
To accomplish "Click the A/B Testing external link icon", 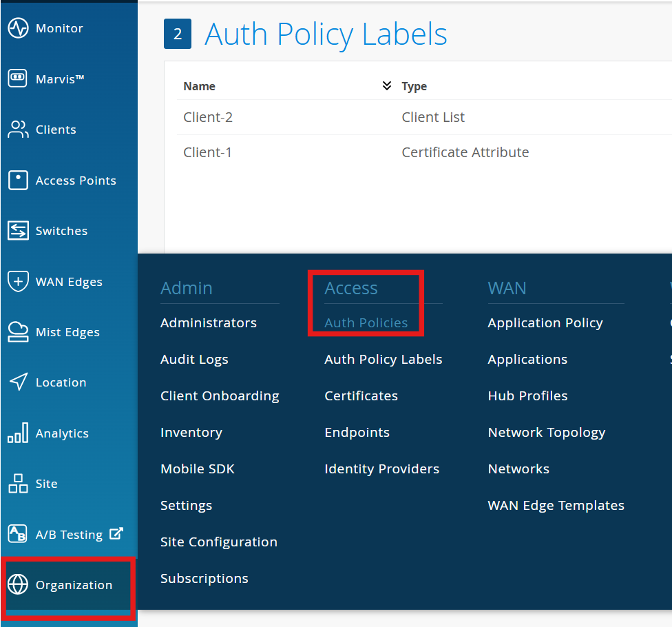I will point(117,533).
